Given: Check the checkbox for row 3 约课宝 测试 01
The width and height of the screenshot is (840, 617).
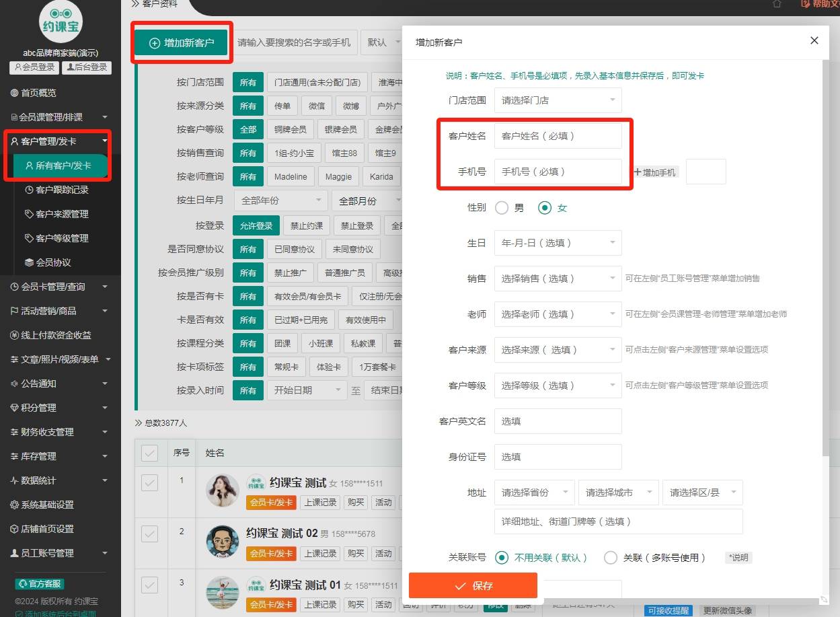Looking at the screenshot, I should pos(149,585).
